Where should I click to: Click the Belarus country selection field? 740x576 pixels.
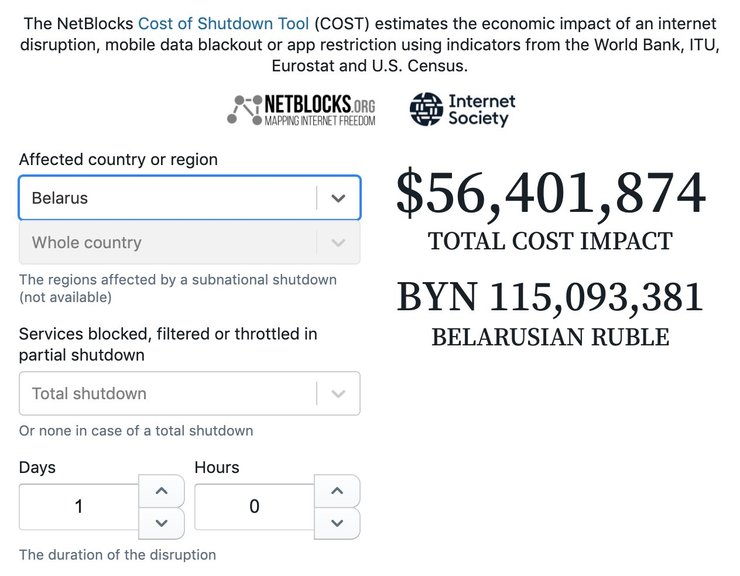[x=166, y=198]
